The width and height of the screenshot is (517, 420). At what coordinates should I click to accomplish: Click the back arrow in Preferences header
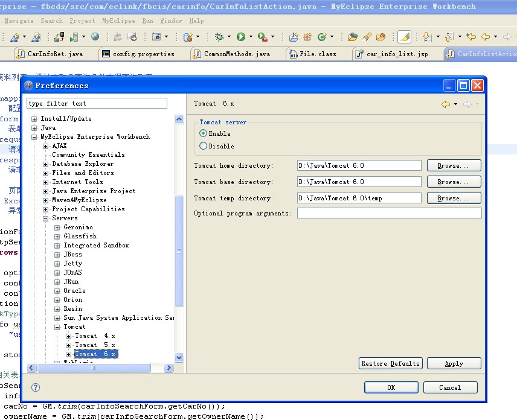click(446, 104)
